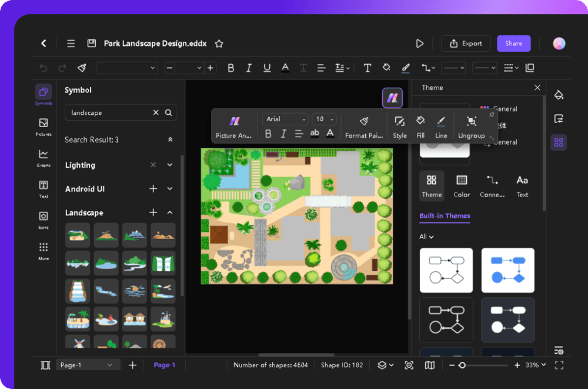The width and height of the screenshot is (588, 389).
Task: Open text alignment in main toolbar
Action: click(x=321, y=68)
